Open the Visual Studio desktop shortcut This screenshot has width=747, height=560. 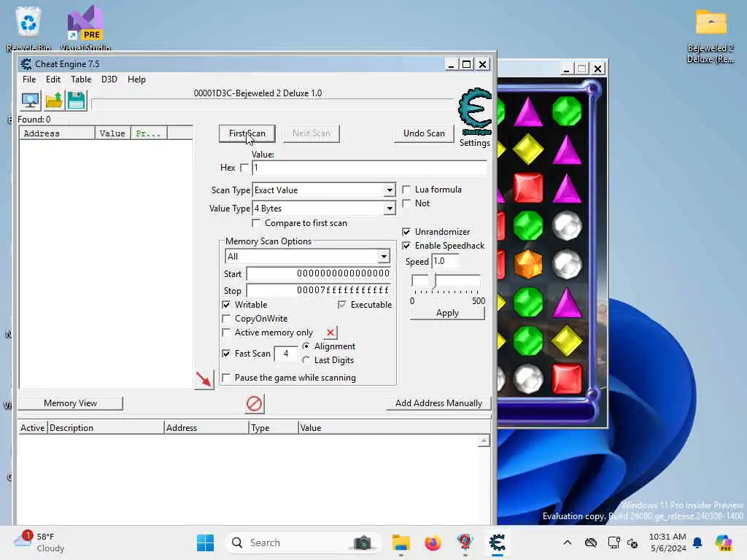point(85,28)
